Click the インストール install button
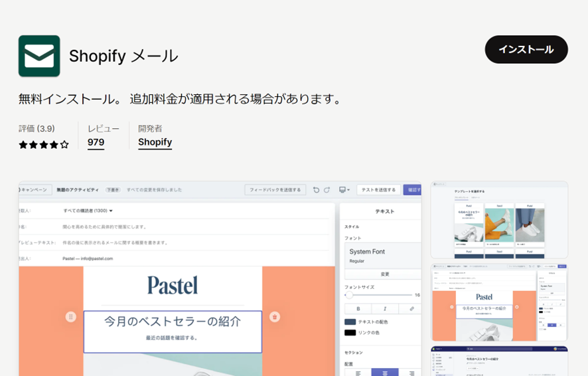Viewport: 588px width, 376px height. click(x=526, y=50)
